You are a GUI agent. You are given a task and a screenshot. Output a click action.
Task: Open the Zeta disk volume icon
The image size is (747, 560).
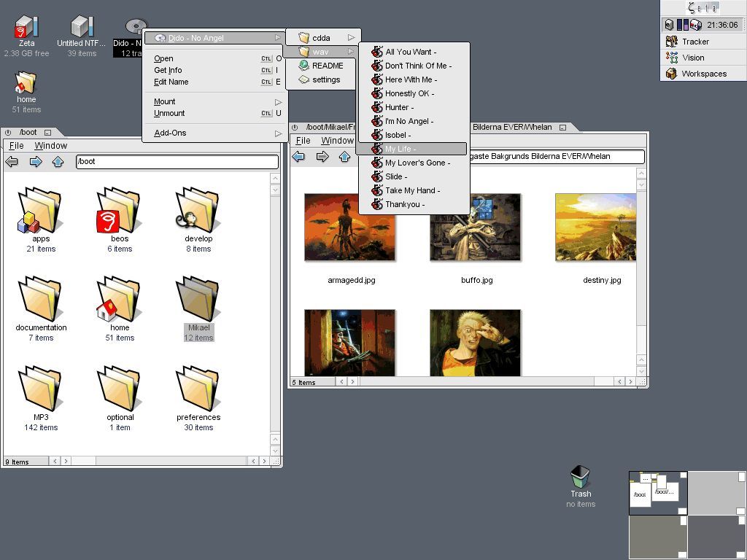[26, 28]
